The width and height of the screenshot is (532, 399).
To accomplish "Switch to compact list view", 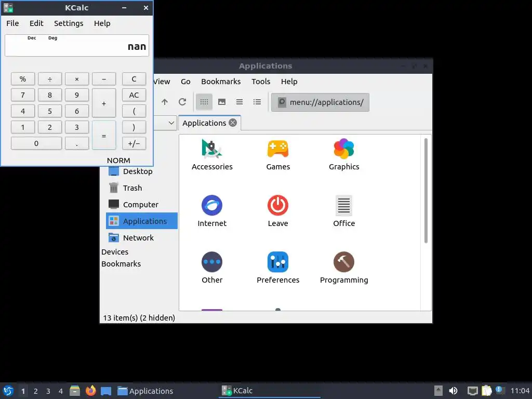I will click(x=239, y=102).
